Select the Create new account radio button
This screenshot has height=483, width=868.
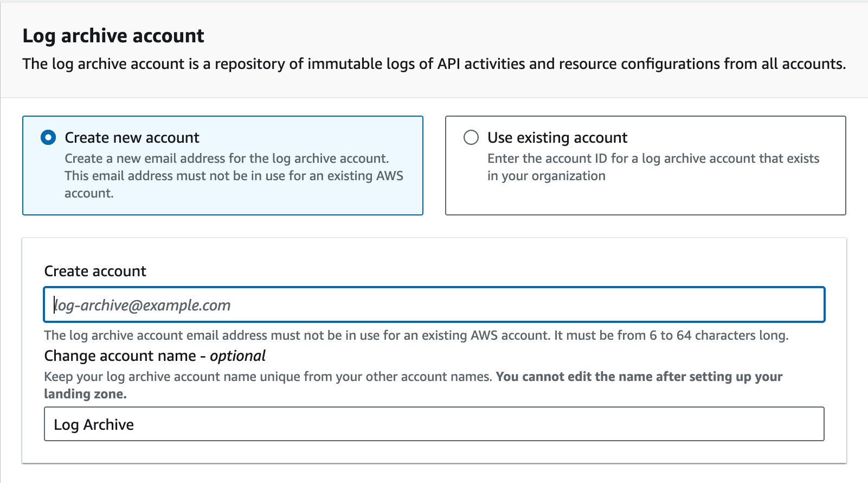coord(48,137)
